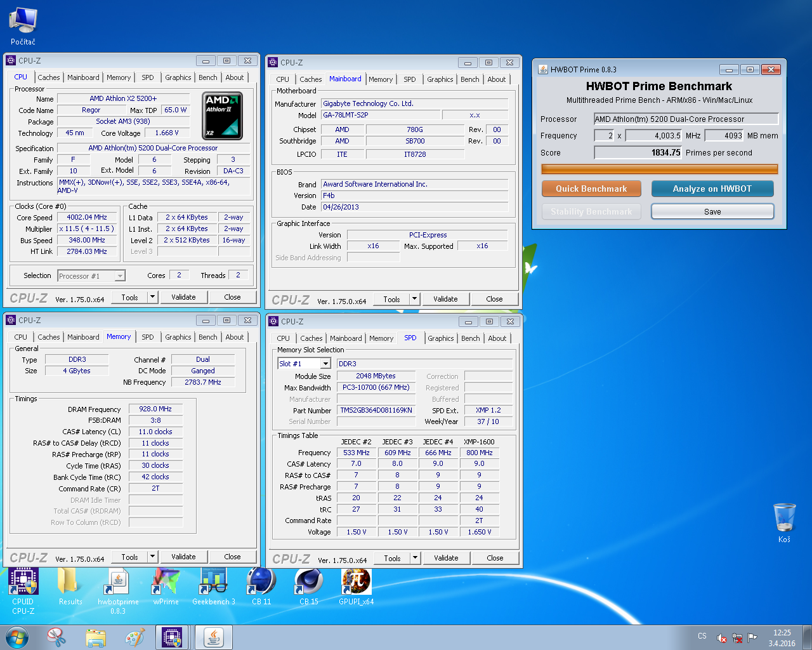
Task: Click Validate in the CPU tab window
Action: (183, 297)
